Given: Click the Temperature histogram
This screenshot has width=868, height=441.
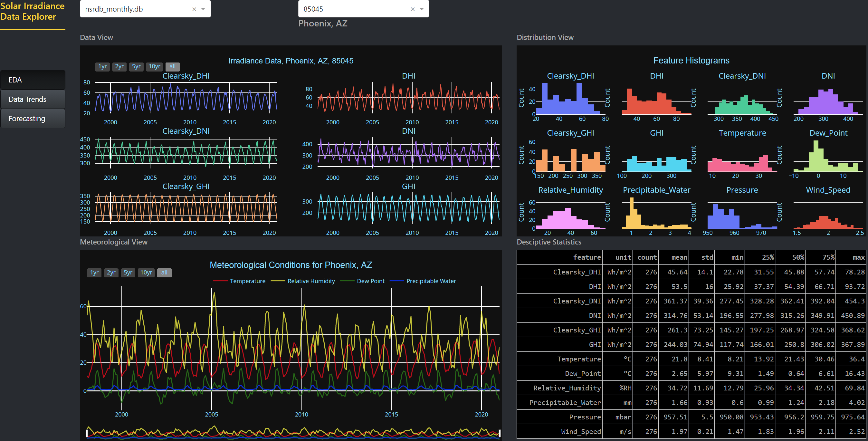Looking at the screenshot, I should 742,163.
